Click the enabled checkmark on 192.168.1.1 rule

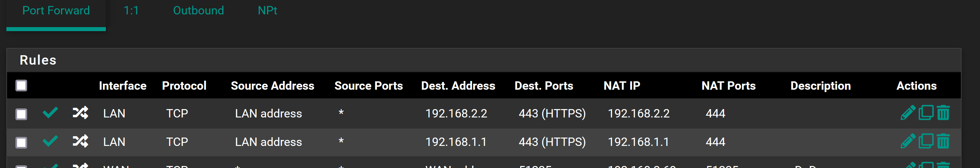[50, 141]
